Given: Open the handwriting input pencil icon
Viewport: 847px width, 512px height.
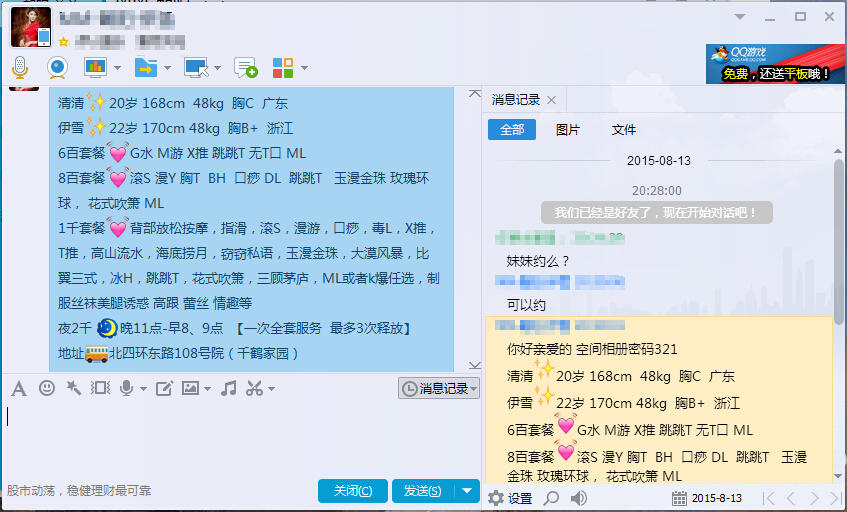Looking at the screenshot, I should click(x=164, y=388).
